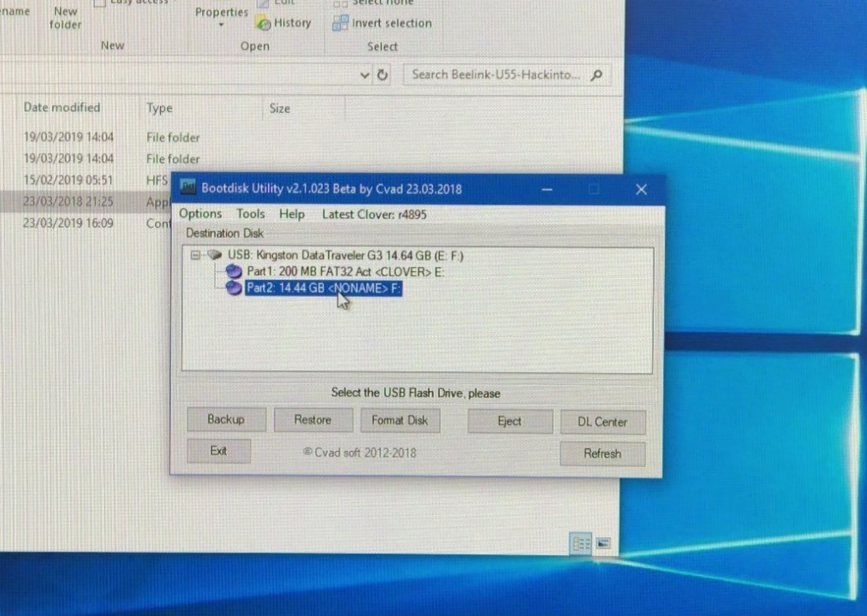Click Invert selection in Explorer ribbon
The width and height of the screenshot is (867, 616).
pyautogui.click(x=382, y=23)
